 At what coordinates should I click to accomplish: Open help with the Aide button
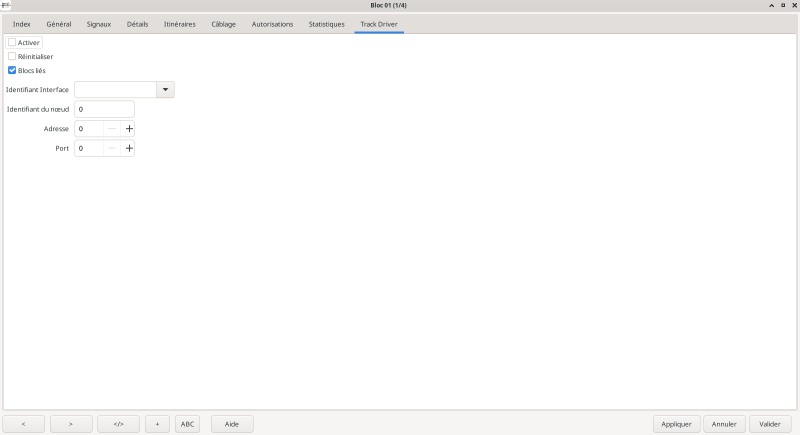pos(232,424)
